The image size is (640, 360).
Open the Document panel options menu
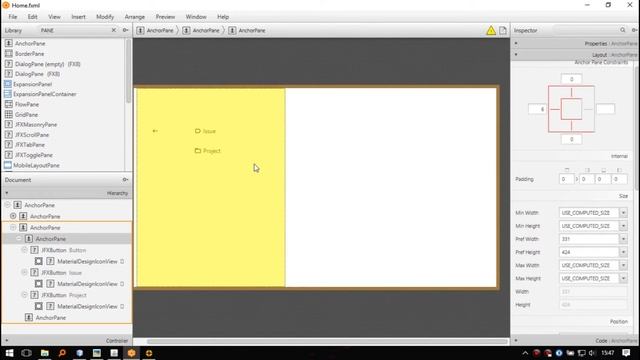pos(125,180)
